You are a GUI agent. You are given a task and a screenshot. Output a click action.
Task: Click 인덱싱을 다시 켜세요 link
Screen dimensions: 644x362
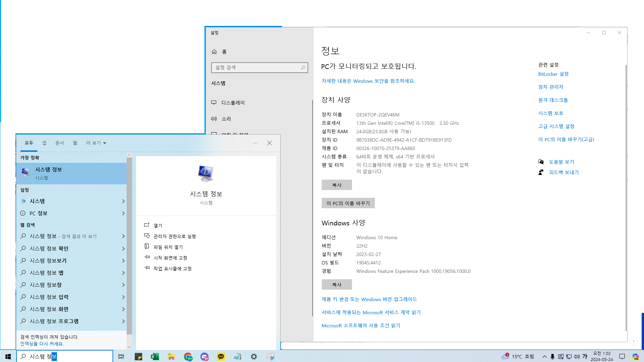pyautogui.click(x=42, y=343)
